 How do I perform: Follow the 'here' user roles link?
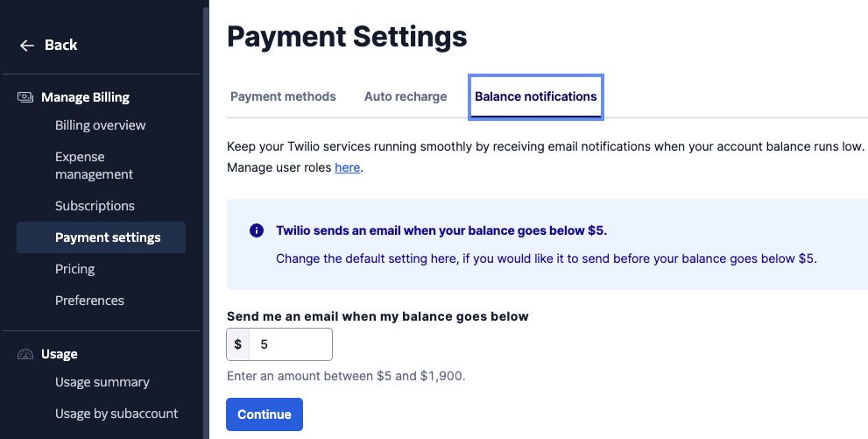click(x=347, y=167)
